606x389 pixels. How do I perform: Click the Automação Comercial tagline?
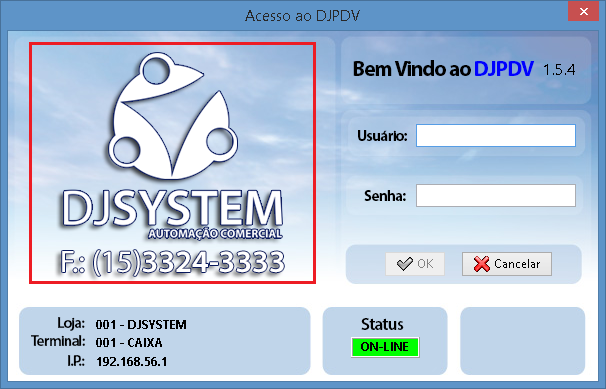(215, 234)
